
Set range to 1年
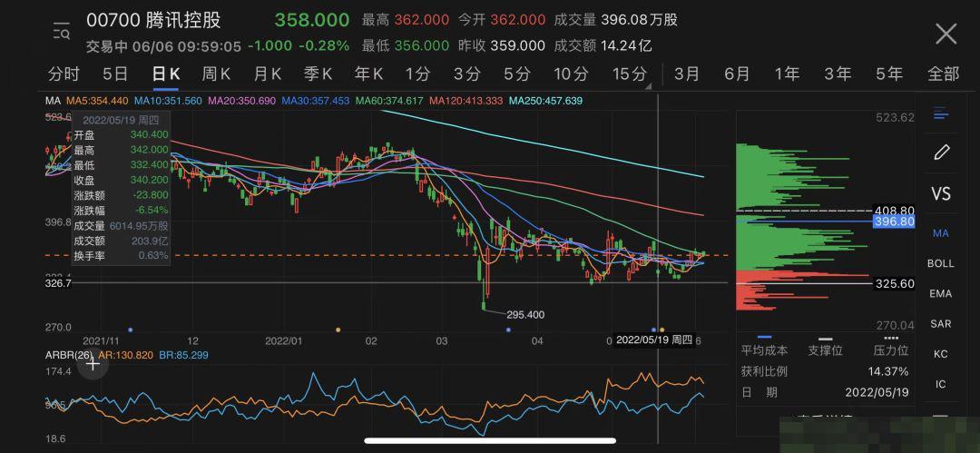pyautogui.click(x=787, y=74)
